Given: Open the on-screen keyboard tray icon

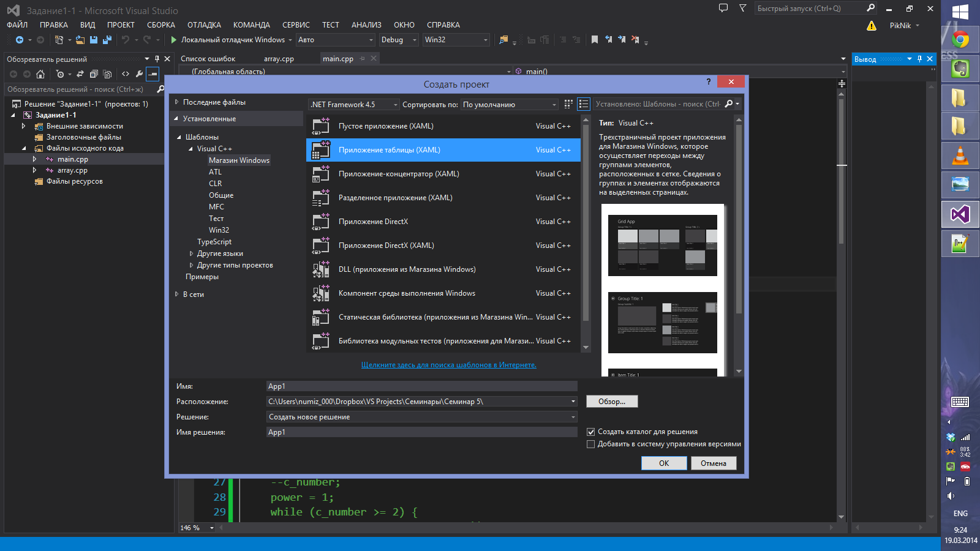Looking at the screenshot, I should pyautogui.click(x=960, y=402).
